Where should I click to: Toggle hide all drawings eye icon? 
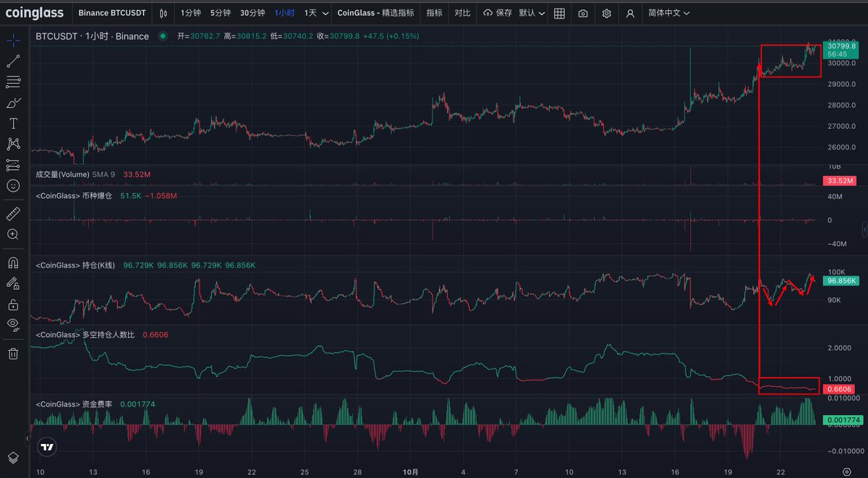(13, 325)
